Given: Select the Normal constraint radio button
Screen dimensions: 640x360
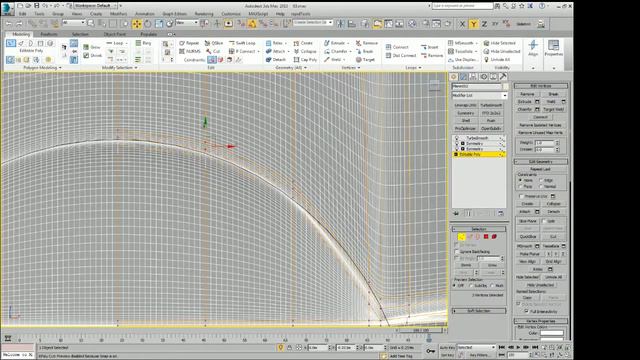Looking at the screenshot, I should click(x=541, y=186).
